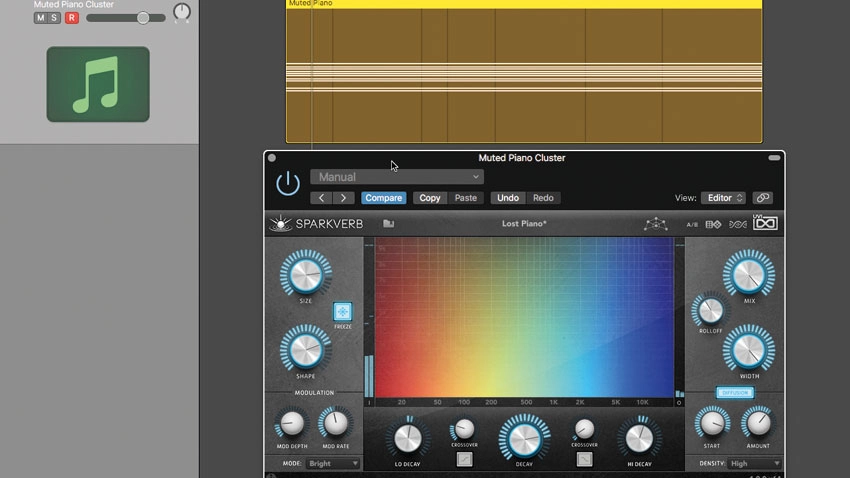Click the Sparkverb logo
Image resolution: width=850 pixels, height=478 pixels.
(317, 223)
